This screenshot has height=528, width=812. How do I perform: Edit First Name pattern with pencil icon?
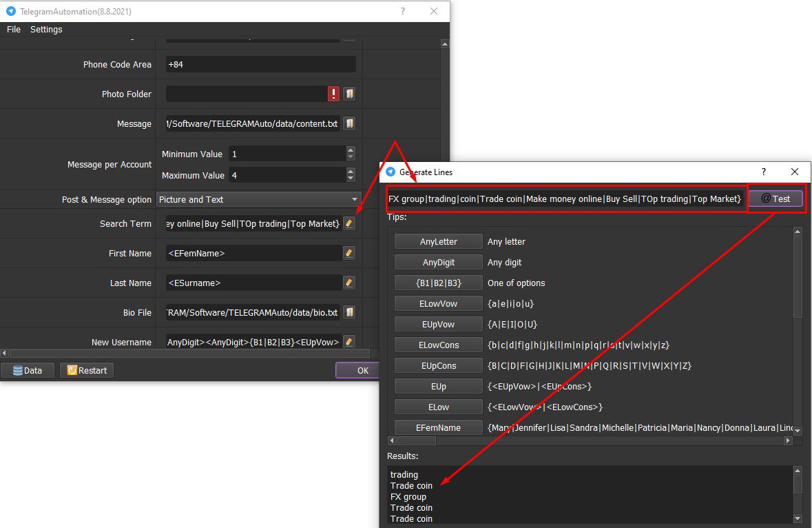tap(349, 253)
